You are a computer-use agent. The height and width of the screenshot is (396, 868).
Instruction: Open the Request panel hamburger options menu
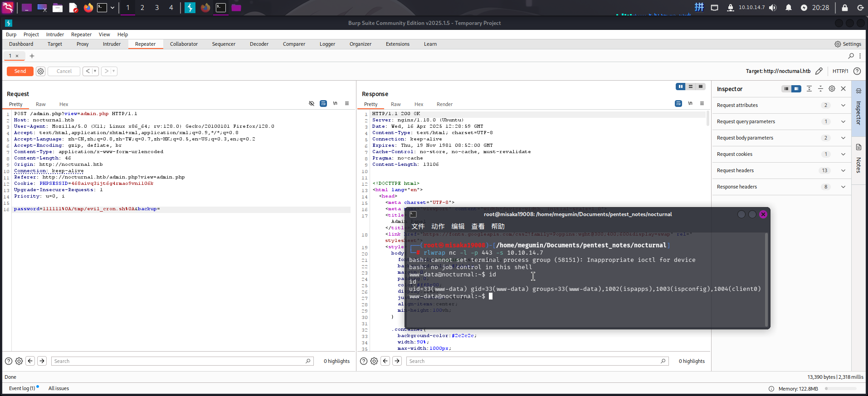tap(347, 103)
